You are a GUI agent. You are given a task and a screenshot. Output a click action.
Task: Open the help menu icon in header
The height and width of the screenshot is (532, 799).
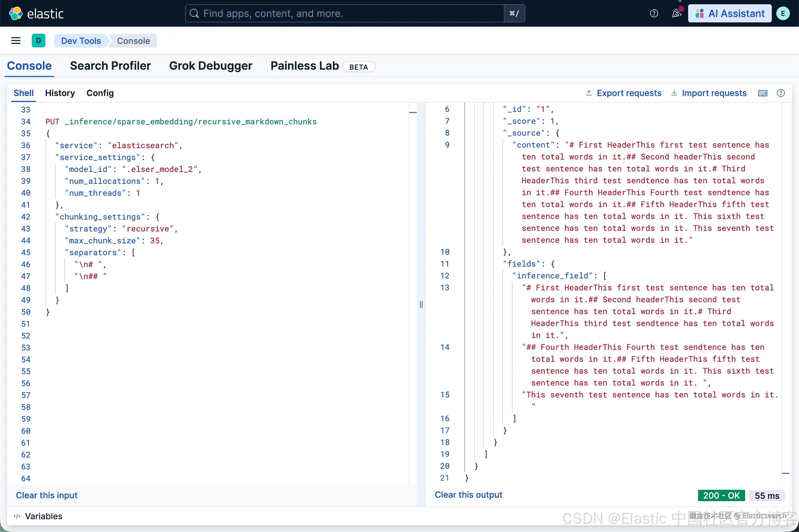(x=654, y=14)
